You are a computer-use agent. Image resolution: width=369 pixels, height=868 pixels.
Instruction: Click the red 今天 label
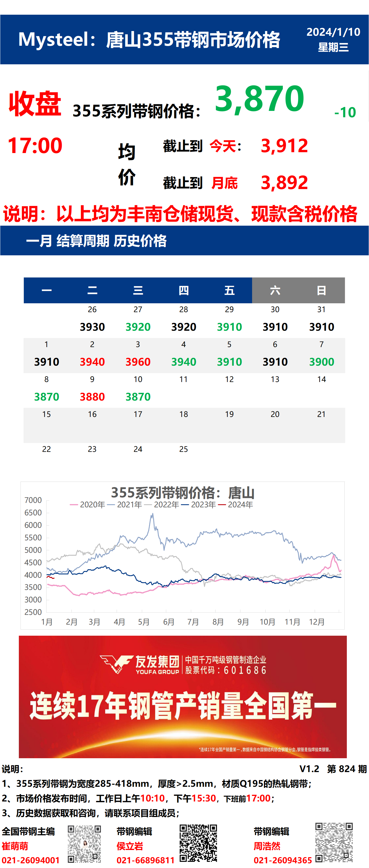click(223, 146)
